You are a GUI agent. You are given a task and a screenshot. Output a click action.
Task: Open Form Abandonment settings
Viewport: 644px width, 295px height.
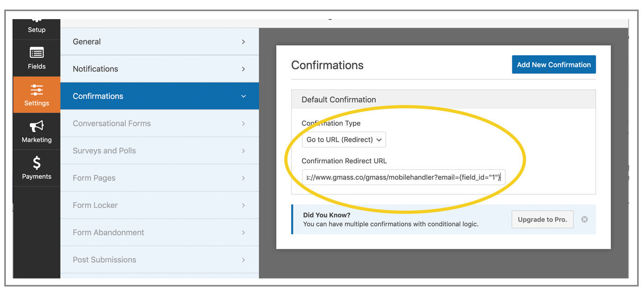click(108, 232)
